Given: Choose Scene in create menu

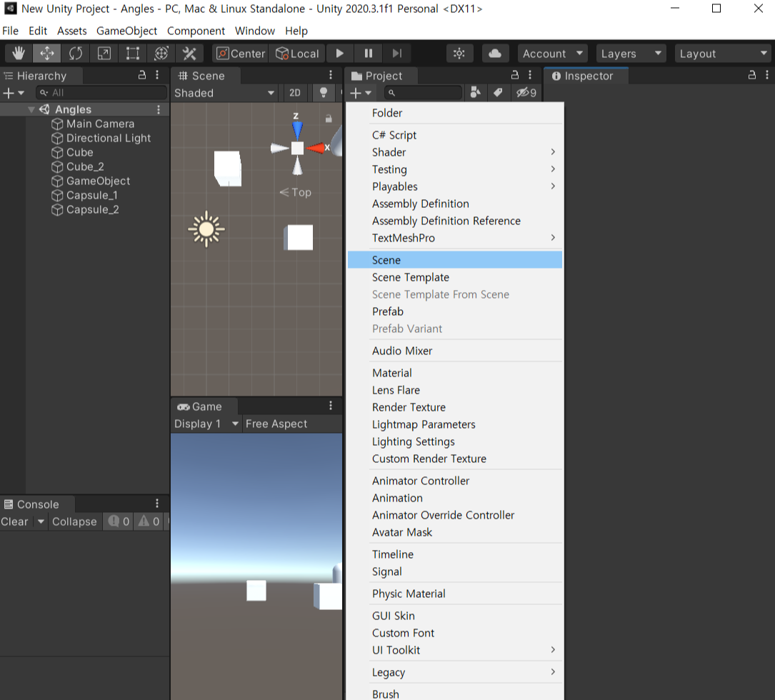Looking at the screenshot, I should click(455, 260).
